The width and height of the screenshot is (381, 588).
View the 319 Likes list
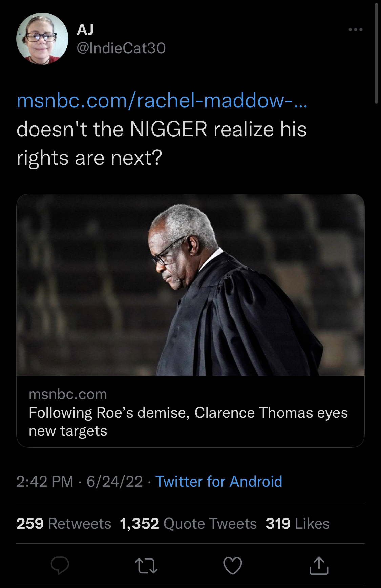[297, 523]
